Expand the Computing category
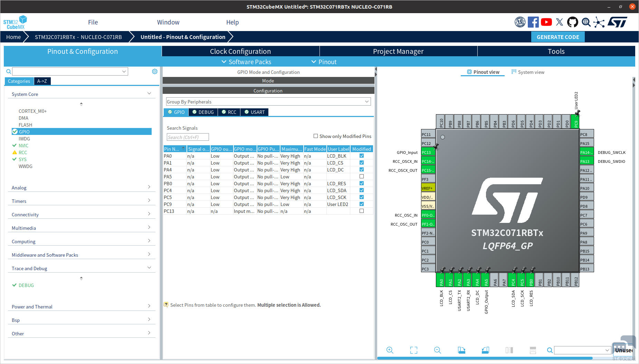639x364 pixels. coord(149,241)
